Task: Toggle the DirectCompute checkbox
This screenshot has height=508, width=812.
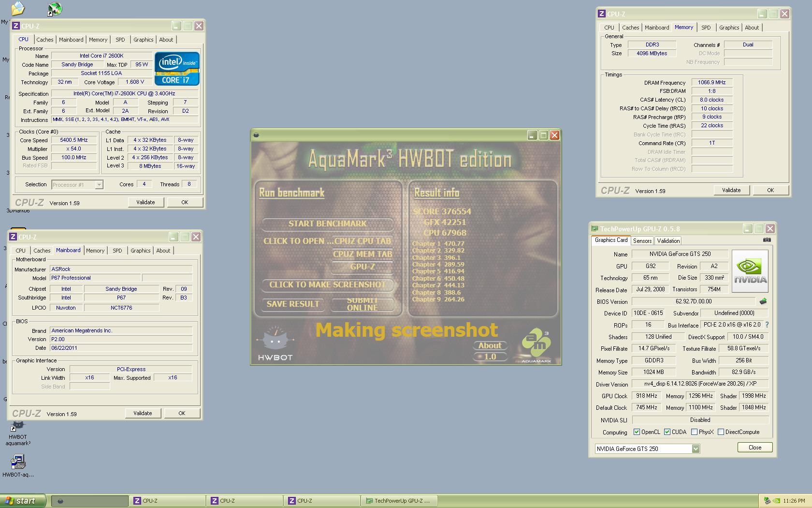Action: point(721,432)
